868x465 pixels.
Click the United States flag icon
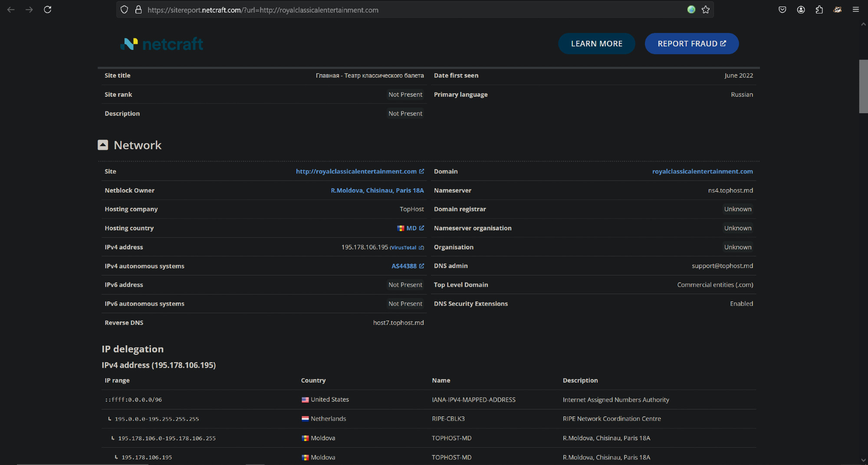coord(305,400)
